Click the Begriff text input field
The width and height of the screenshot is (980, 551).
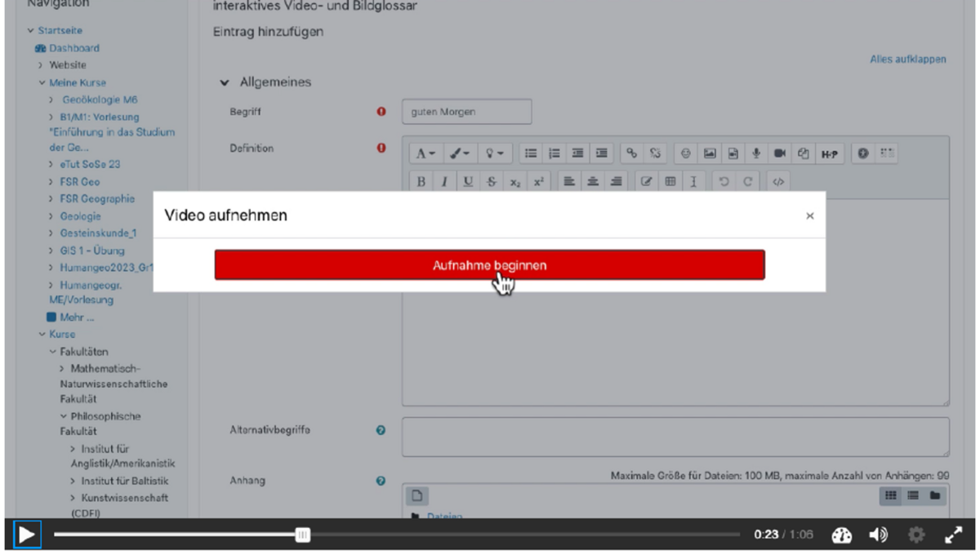pos(466,112)
